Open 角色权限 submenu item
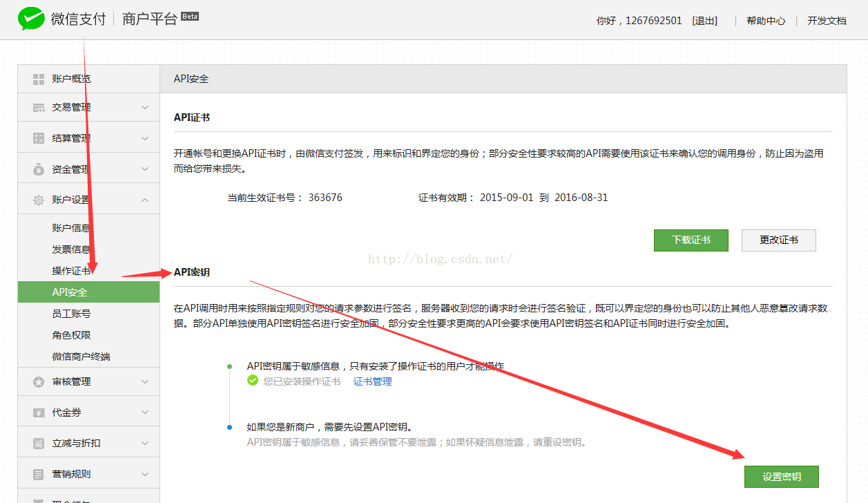868x503 pixels. click(x=71, y=335)
